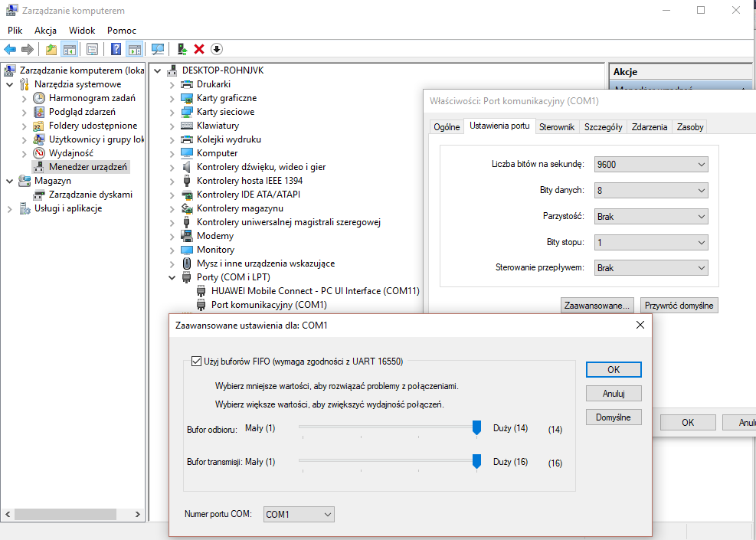756x540 pixels.
Task: Click Anuluj in the advanced settings dialog
Action: [x=614, y=394]
